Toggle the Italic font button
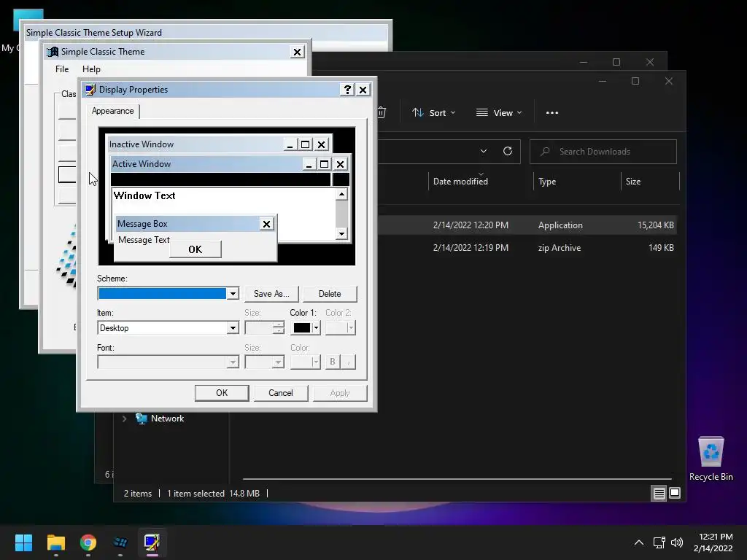The width and height of the screenshot is (747, 560). tap(348, 362)
